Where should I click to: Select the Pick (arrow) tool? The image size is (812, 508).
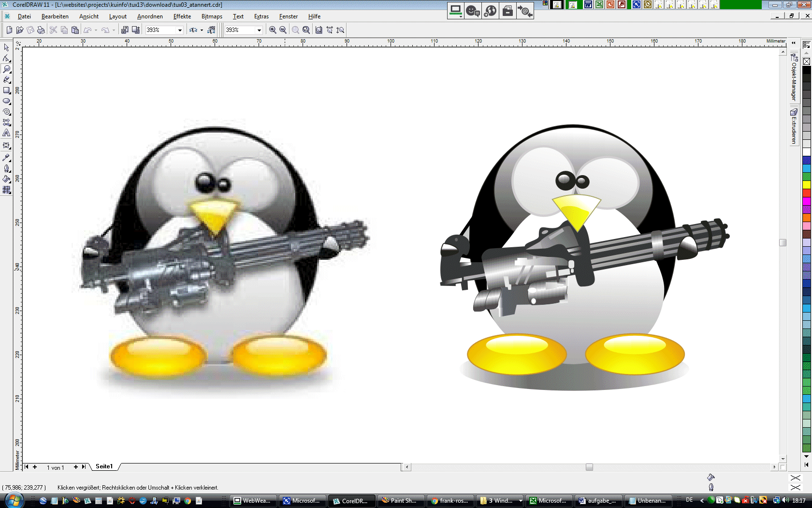coord(6,47)
